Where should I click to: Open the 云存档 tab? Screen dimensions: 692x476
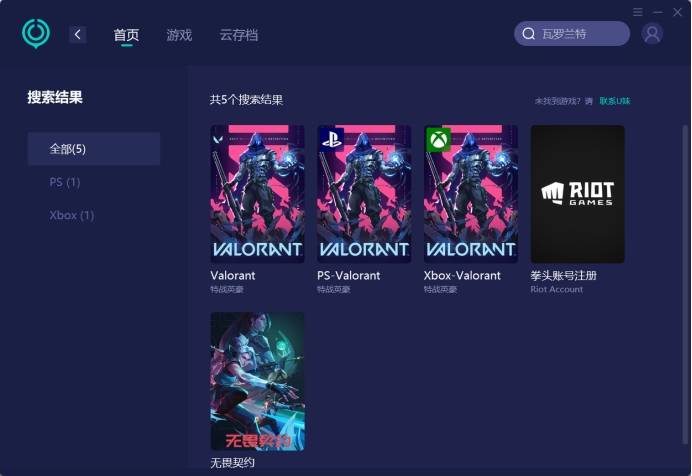pyautogui.click(x=238, y=35)
